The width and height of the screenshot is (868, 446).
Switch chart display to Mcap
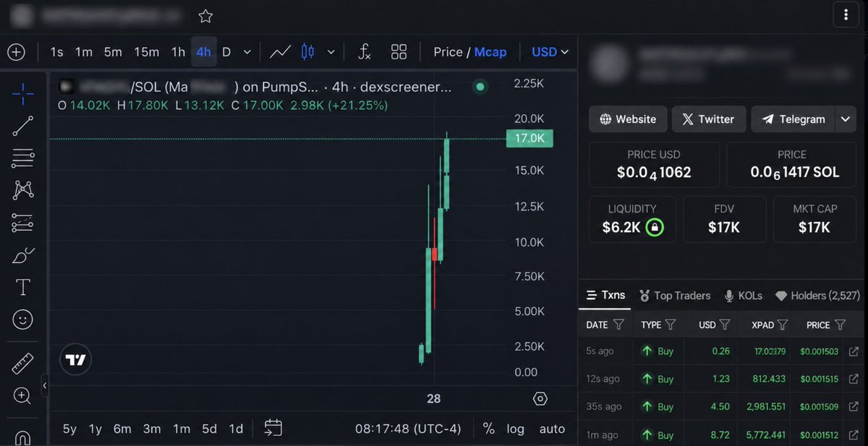click(490, 52)
